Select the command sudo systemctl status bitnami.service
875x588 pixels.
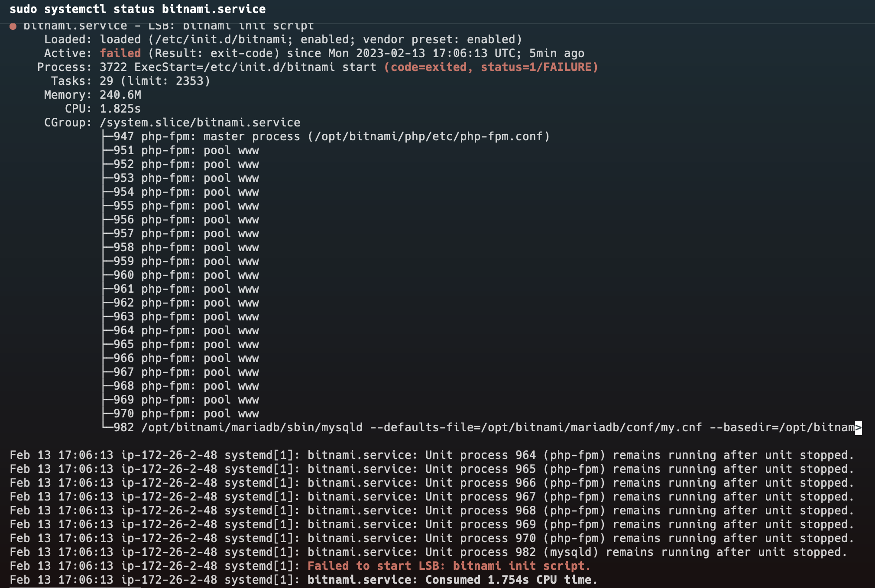139,9
